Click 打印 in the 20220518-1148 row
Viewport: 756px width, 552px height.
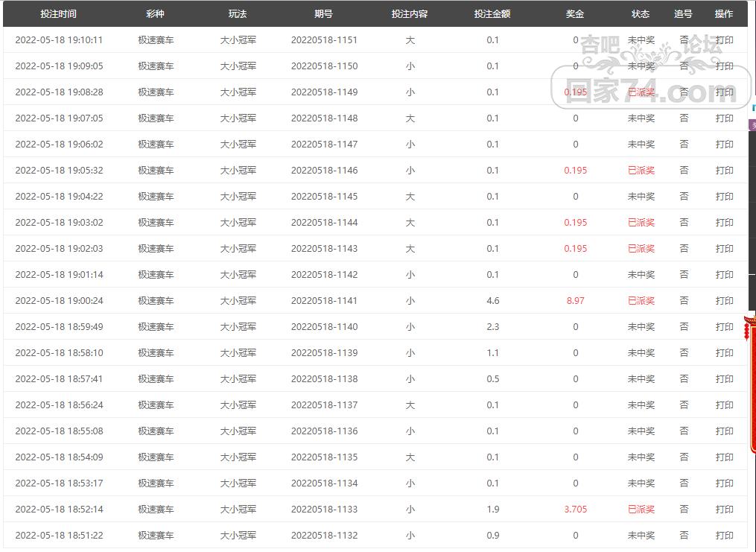point(724,118)
